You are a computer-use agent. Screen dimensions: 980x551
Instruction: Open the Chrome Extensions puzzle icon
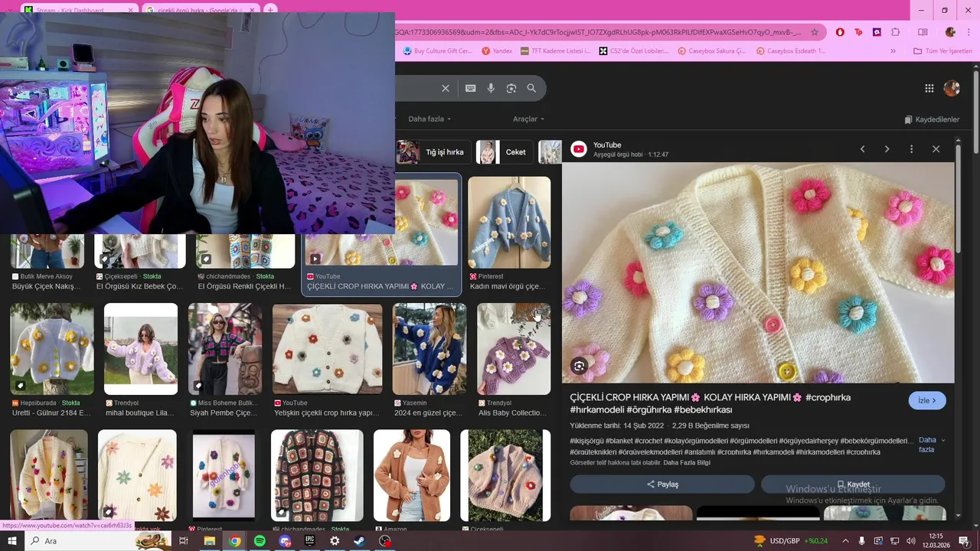coord(896,32)
